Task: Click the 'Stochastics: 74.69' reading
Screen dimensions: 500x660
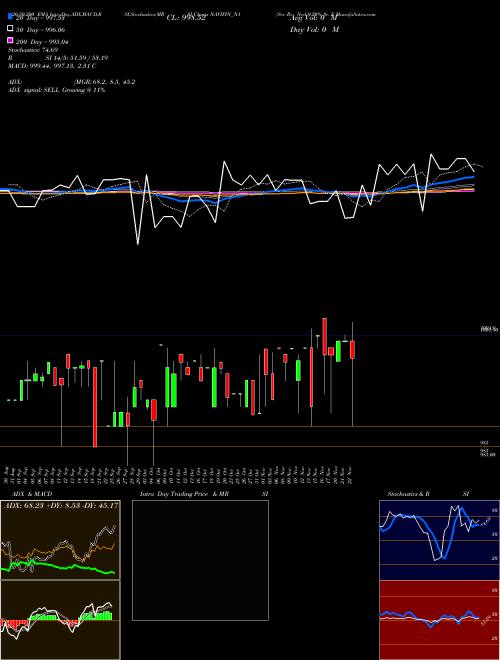Action: point(33,50)
